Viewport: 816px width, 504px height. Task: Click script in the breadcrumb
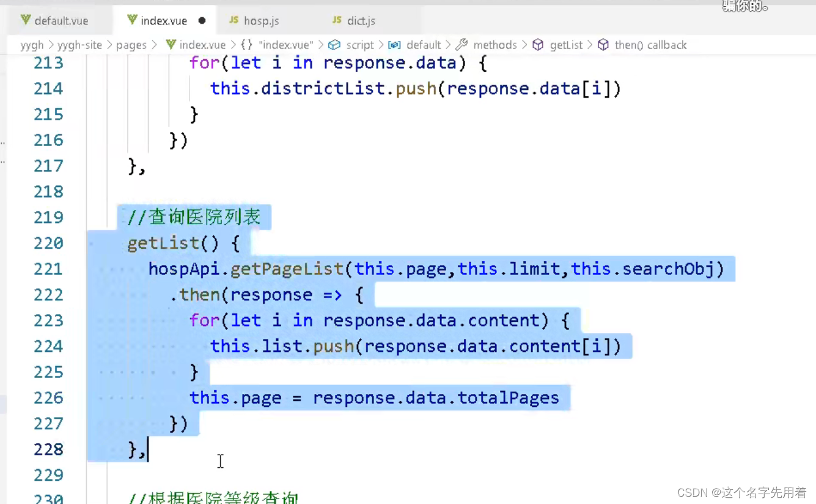pyautogui.click(x=360, y=45)
